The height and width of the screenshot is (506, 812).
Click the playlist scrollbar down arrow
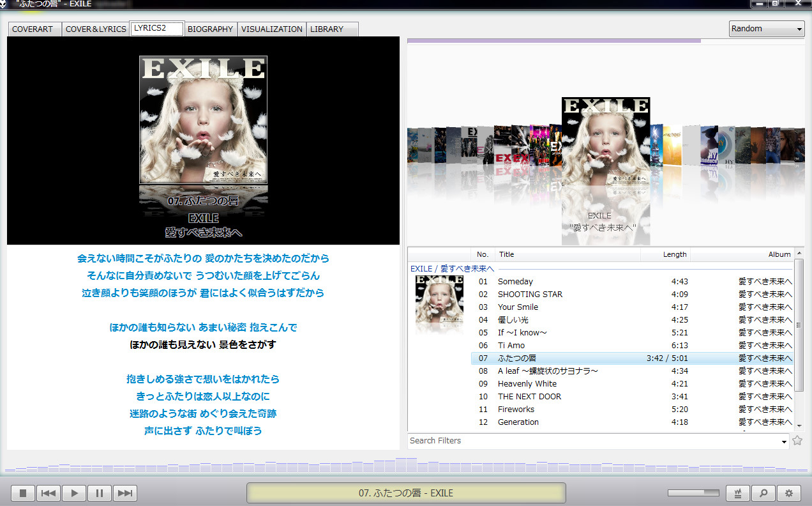(799, 425)
